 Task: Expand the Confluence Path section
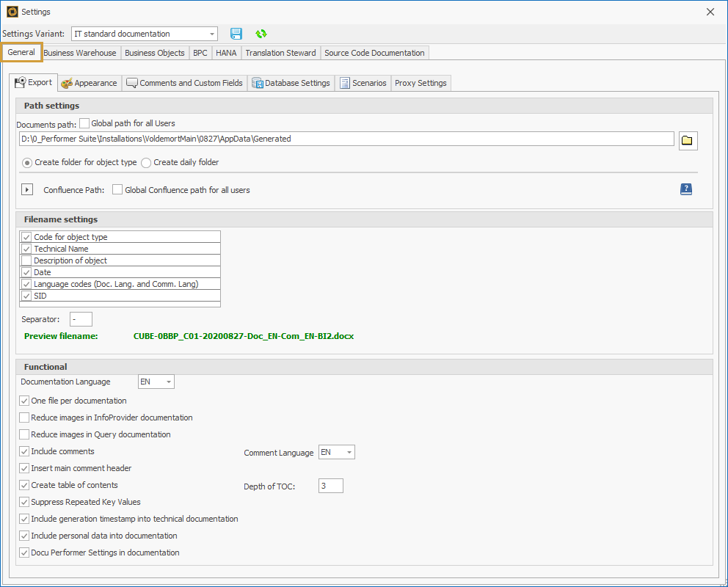(27, 189)
